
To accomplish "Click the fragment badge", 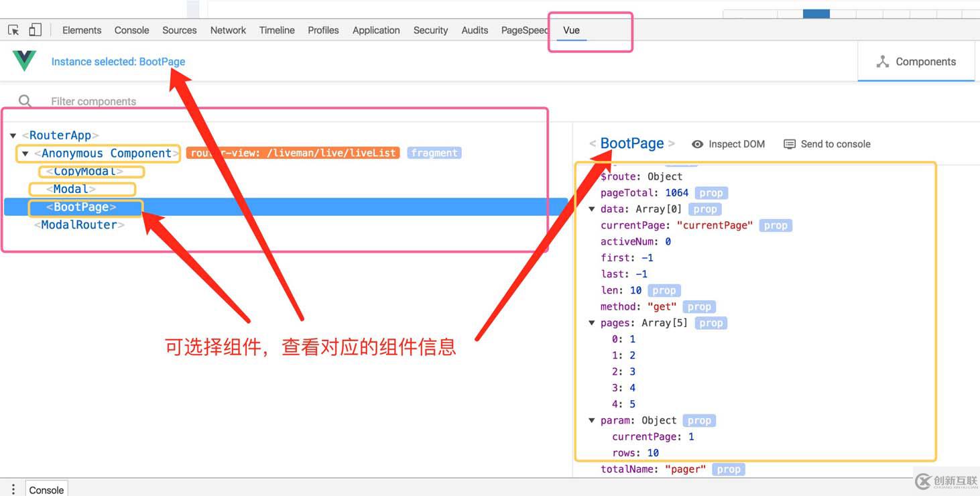I will coord(434,153).
